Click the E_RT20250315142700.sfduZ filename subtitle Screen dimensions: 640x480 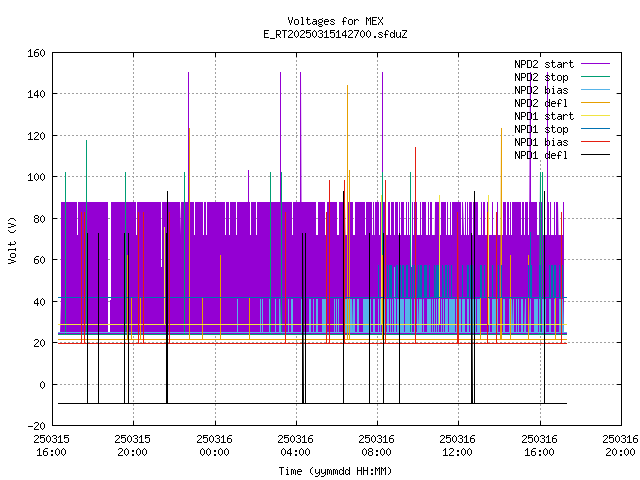tap(335, 34)
